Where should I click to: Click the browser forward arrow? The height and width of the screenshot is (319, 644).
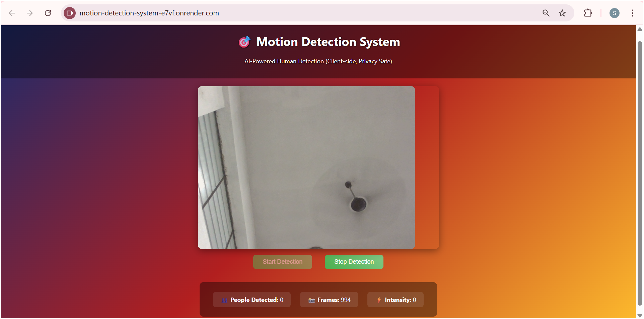pos(30,13)
